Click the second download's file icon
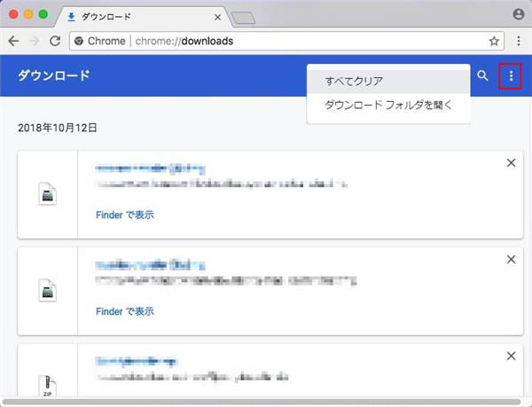 click(48, 291)
